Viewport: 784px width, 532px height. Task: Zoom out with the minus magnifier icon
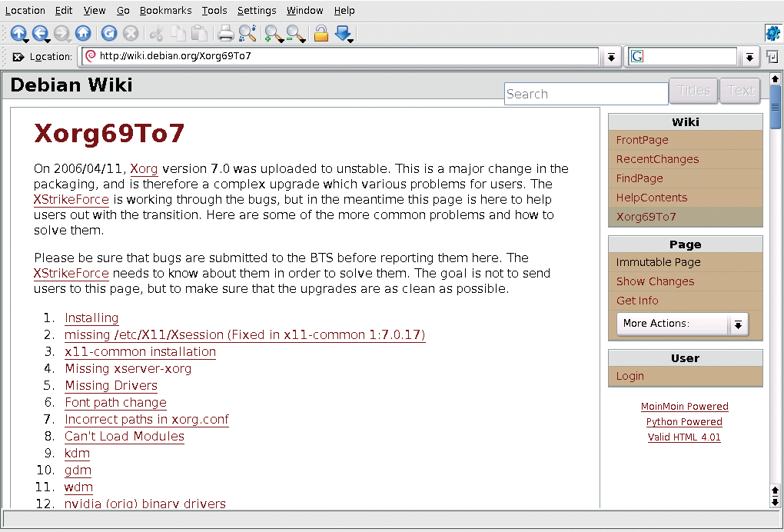coord(295,34)
